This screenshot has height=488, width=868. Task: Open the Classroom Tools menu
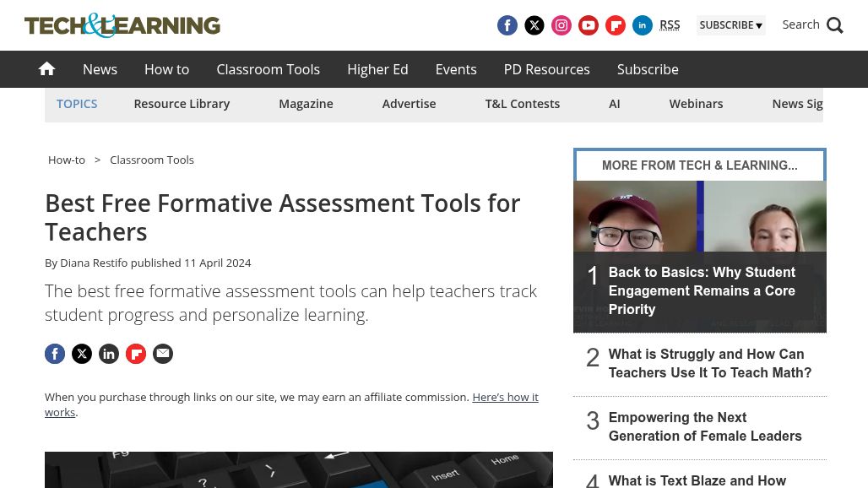click(268, 69)
